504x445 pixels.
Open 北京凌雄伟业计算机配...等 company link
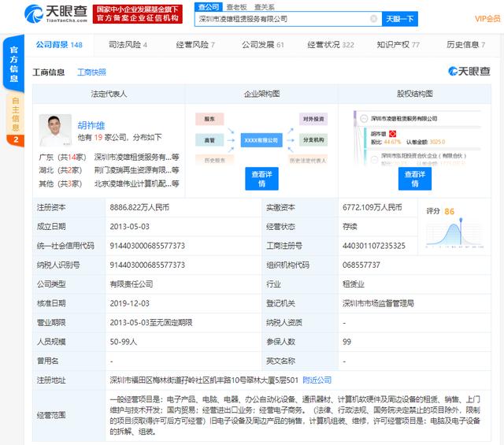coord(136,184)
